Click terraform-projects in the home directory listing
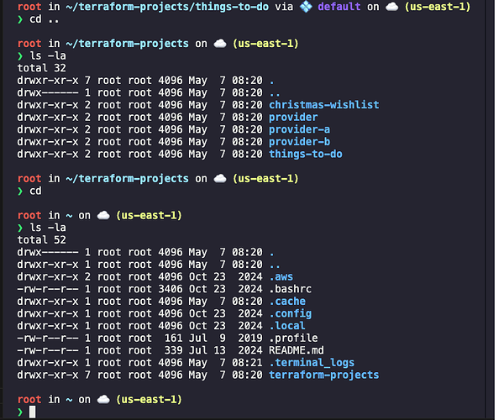Image resolution: width=504 pixels, height=420 pixels. (x=323, y=375)
